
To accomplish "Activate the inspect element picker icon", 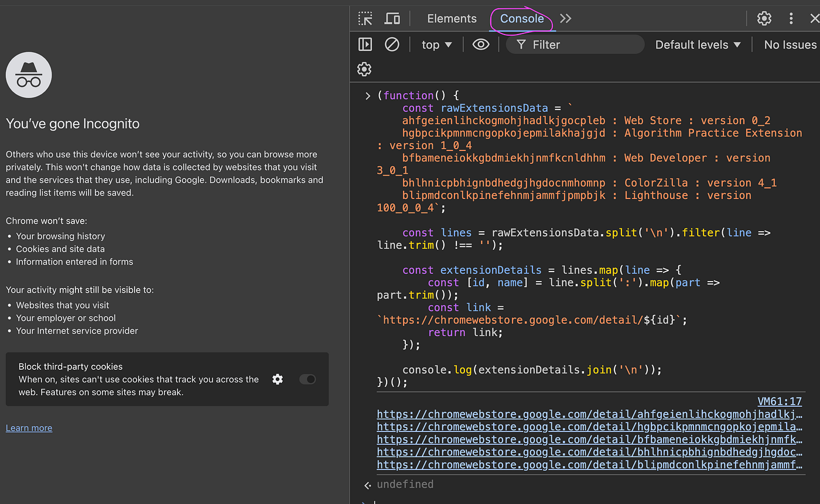I will tap(365, 19).
